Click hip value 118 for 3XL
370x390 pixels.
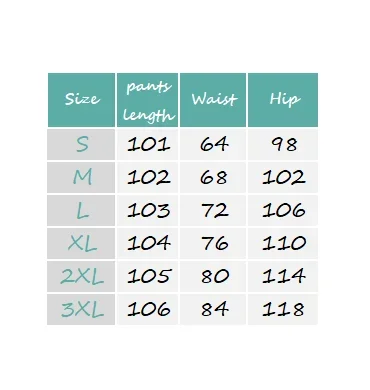tap(283, 309)
